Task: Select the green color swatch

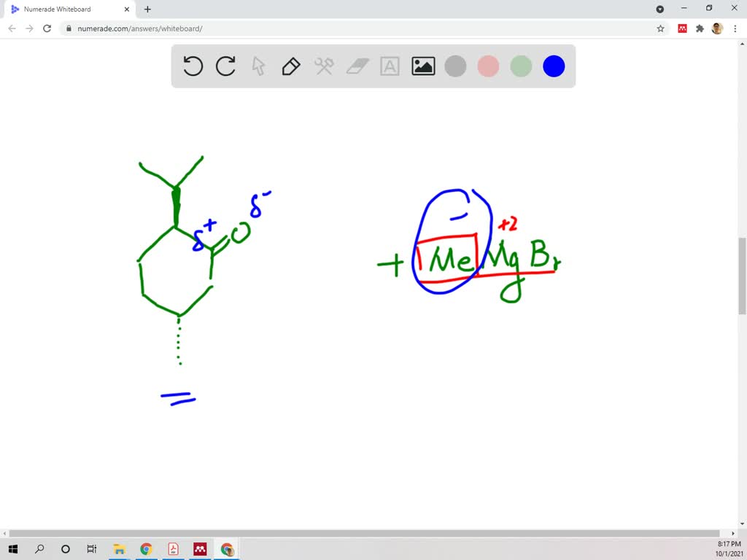Action: pos(521,66)
